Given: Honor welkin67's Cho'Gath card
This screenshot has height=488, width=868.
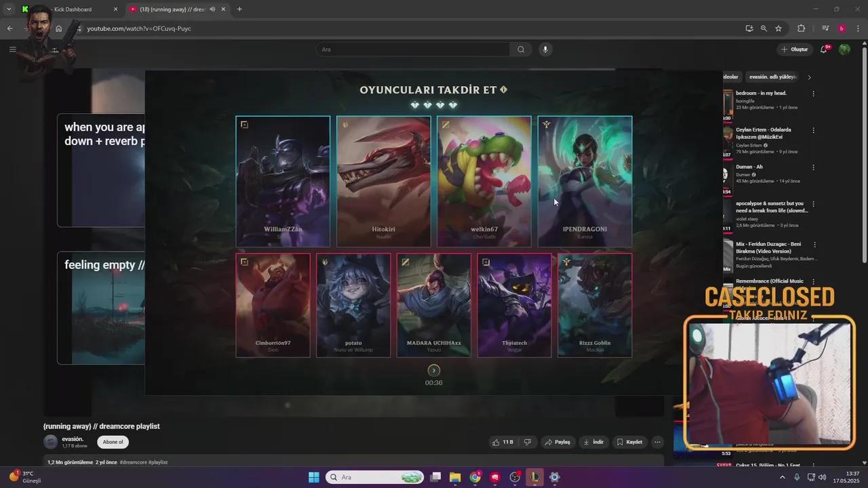Looking at the screenshot, I should [x=484, y=182].
